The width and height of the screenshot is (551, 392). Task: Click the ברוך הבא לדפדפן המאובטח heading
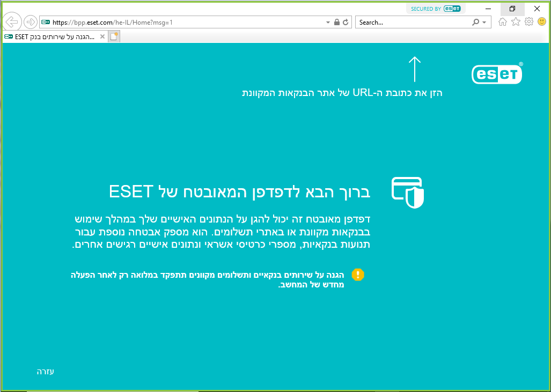(x=240, y=192)
